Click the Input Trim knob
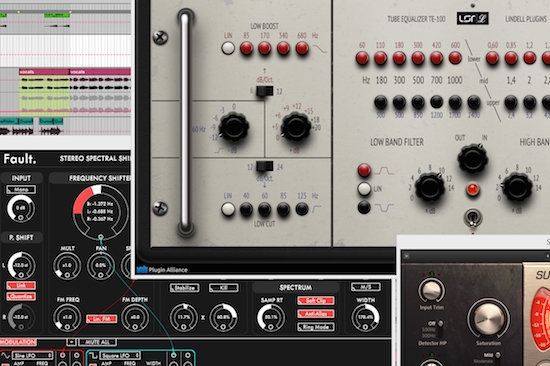 (x=431, y=290)
